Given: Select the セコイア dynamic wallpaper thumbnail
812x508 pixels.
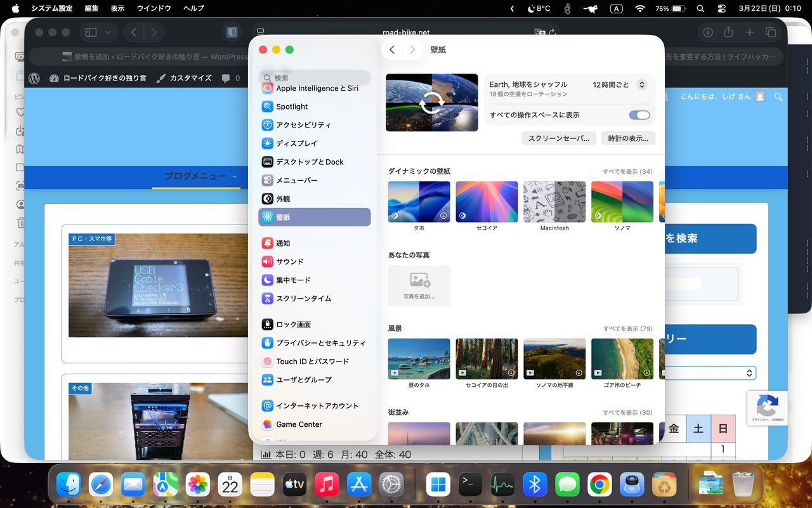Looking at the screenshot, I should [487, 202].
